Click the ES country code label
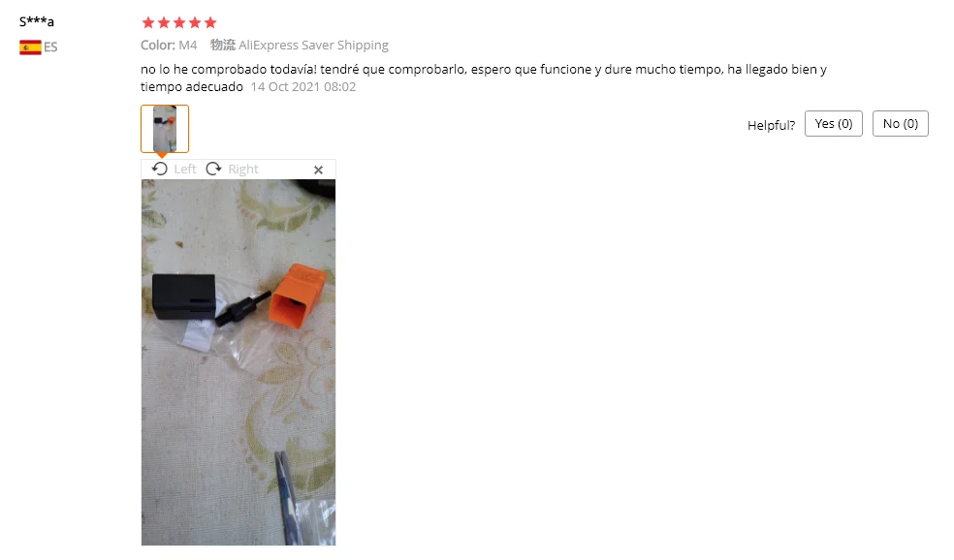This screenshot has width=954, height=560. tap(50, 47)
